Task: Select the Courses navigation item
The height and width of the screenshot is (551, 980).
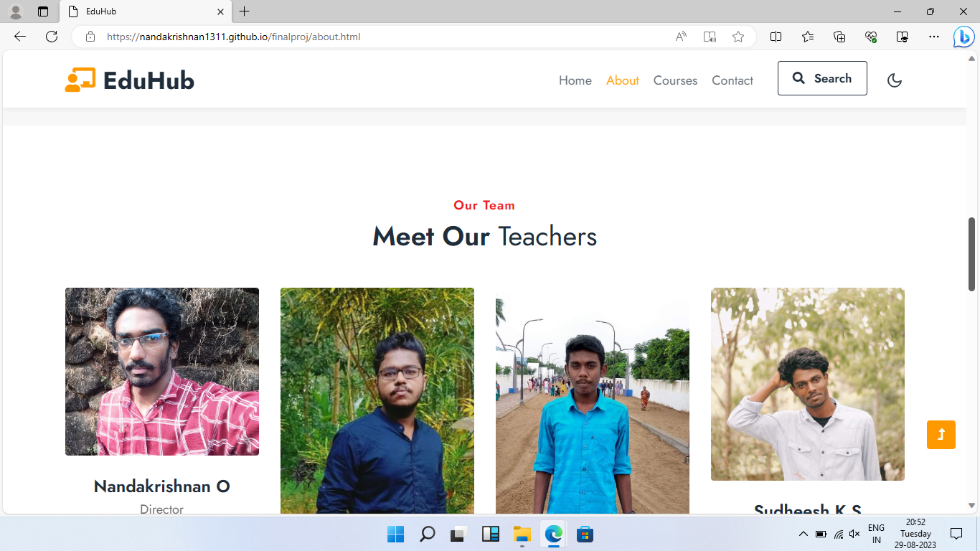Action: pyautogui.click(x=675, y=80)
